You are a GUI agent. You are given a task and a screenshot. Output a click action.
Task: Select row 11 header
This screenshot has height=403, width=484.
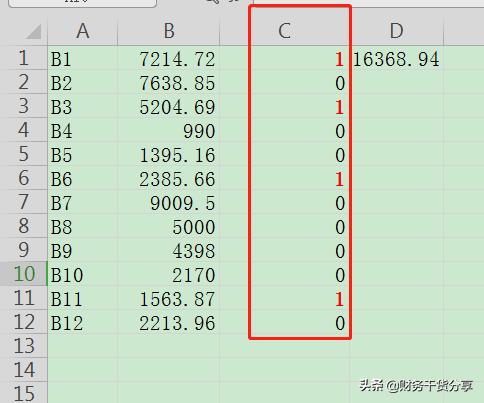24,298
